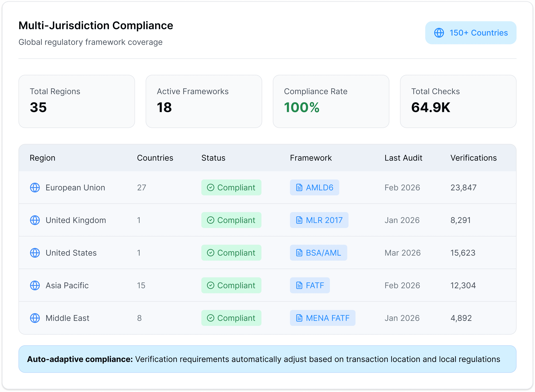Click the United States Compliant status badge
535x392 pixels.
click(231, 253)
